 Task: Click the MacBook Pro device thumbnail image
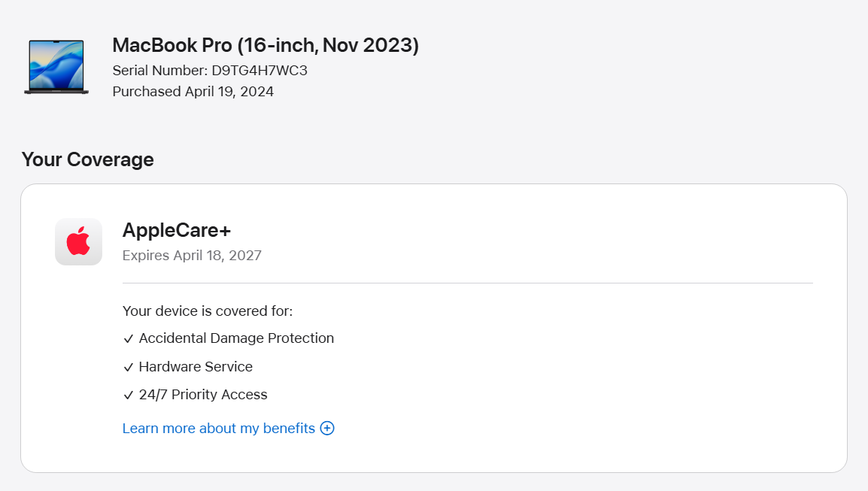pos(56,66)
